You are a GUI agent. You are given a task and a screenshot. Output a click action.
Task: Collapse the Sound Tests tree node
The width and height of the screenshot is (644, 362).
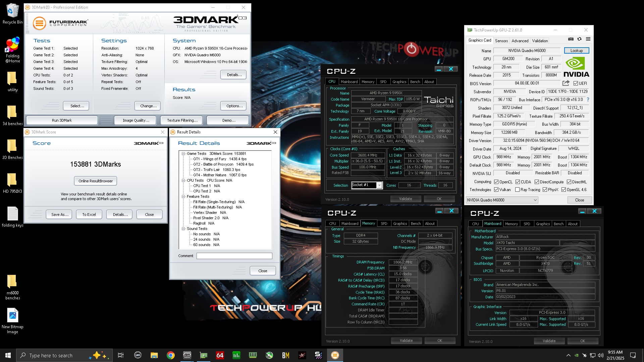(x=183, y=229)
